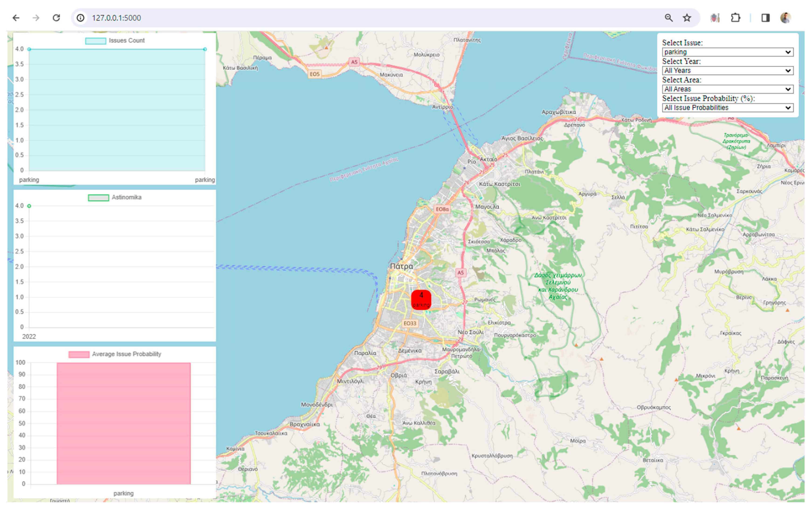This screenshot has height=511, width=812.
Task: Open the Extensions puzzle icon
Action: pos(735,18)
